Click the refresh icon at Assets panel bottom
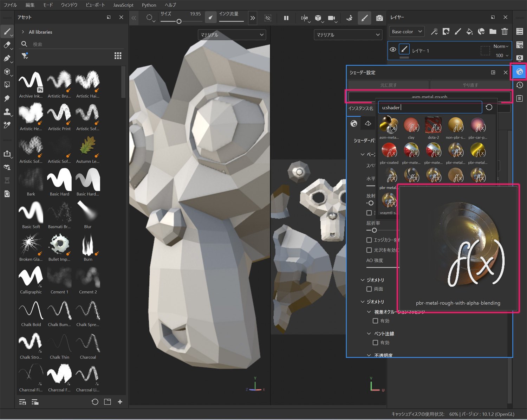 (x=95, y=402)
